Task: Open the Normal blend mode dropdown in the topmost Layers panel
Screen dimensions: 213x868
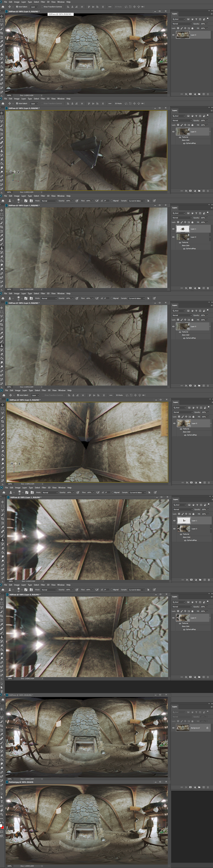Action: click(x=182, y=24)
